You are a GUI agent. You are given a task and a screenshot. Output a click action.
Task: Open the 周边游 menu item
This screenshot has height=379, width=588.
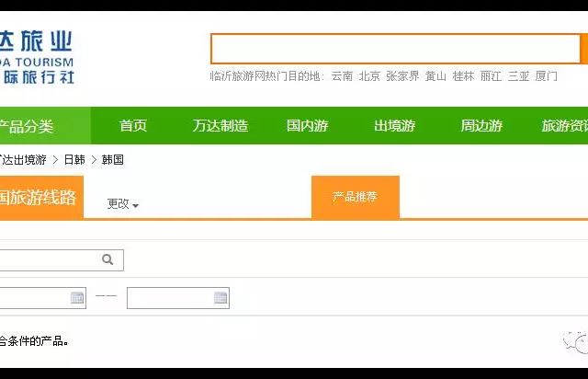[481, 125]
